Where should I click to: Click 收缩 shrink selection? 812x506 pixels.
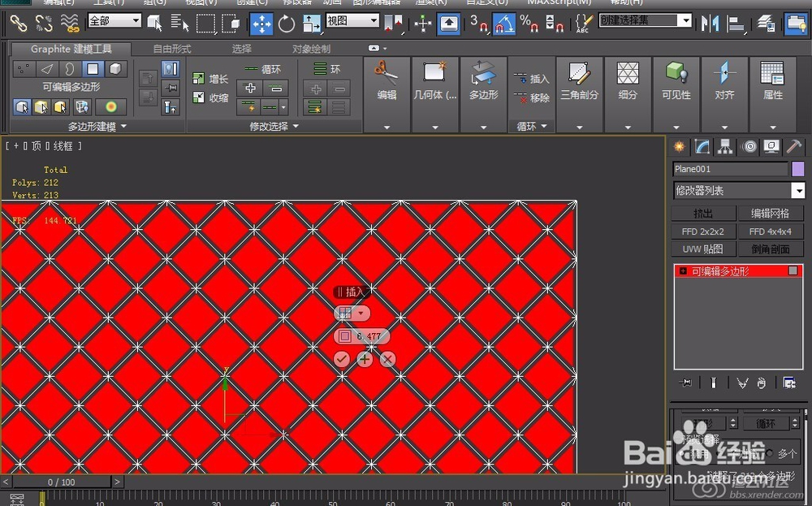coord(210,98)
